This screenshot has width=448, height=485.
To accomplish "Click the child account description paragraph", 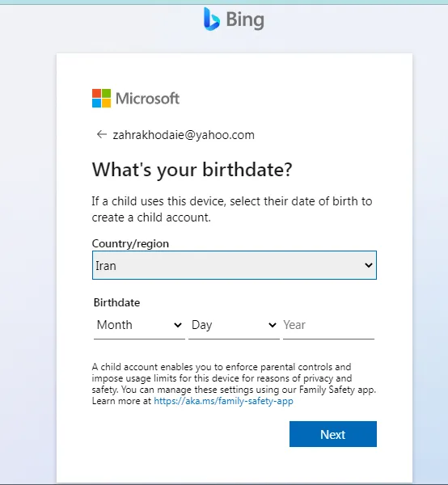I will click(x=234, y=384).
